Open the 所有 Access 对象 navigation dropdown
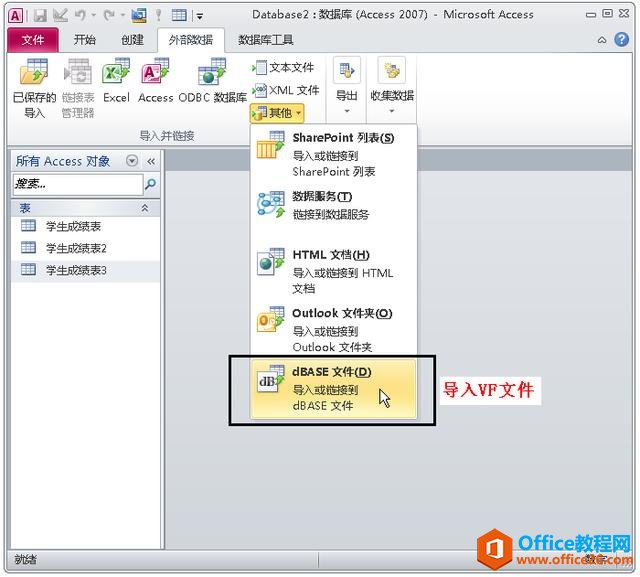Image resolution: width=640 pixels, height=577 pixels. pyautogui.click(x=132, y=161)
